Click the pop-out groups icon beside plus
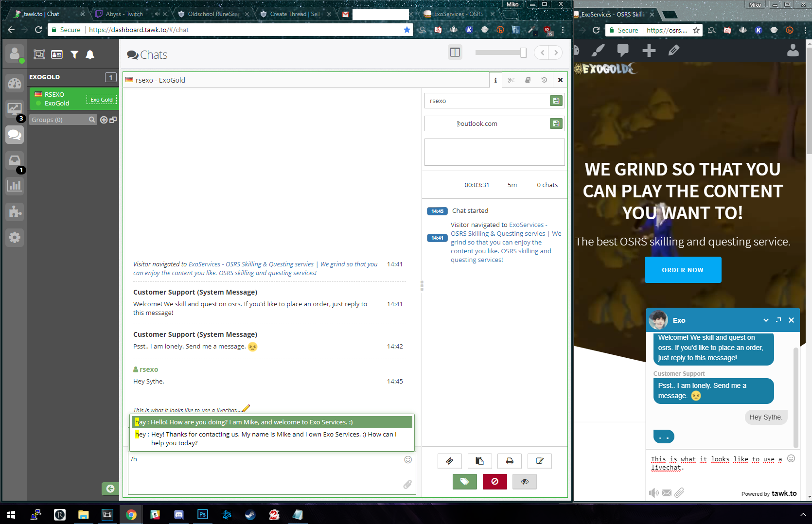Screen dimensions: 812x524 [113, 120]
